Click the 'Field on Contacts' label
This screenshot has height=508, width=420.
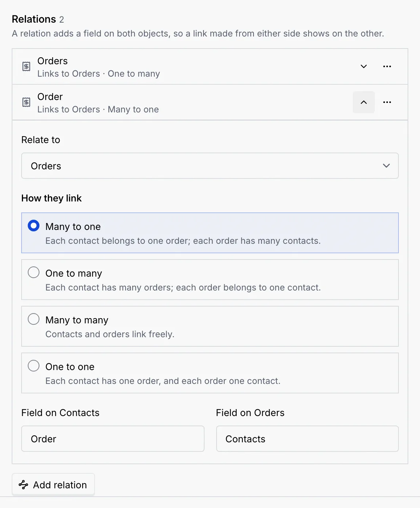pos(60,413)
